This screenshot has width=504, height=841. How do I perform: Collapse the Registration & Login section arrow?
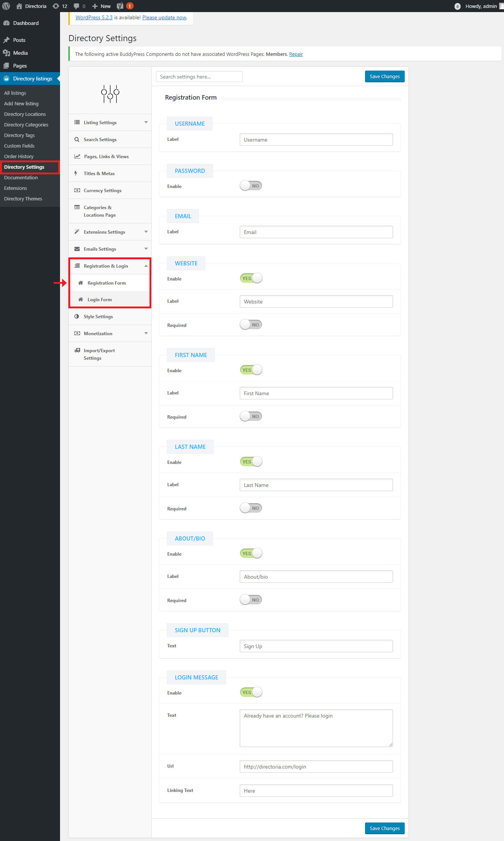click(x=146, y=266)
